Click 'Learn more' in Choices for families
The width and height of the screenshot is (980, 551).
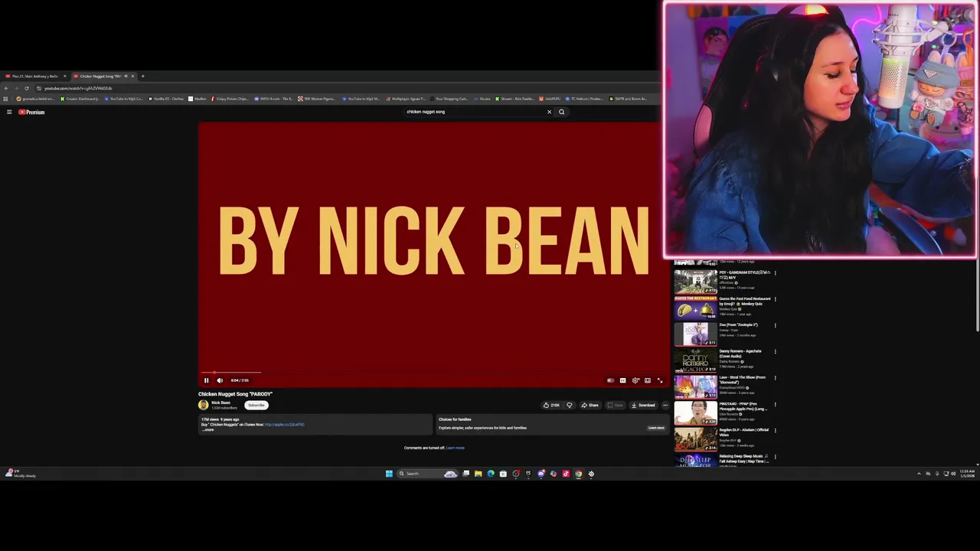coord(656,428)
